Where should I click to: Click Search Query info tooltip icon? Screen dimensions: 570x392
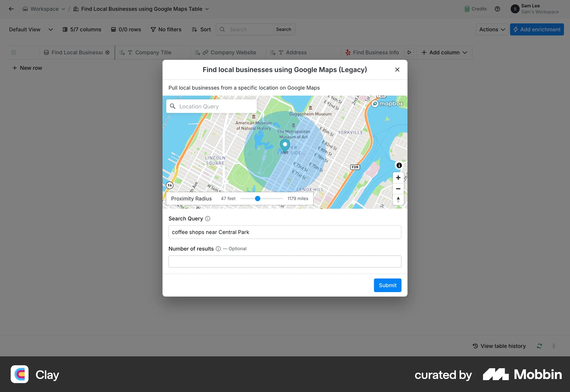coord(208,219)
